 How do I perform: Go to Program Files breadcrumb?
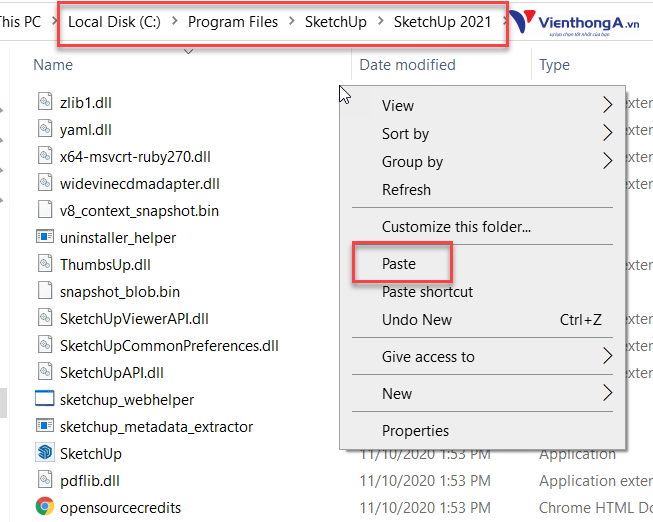tap(233, 22)
